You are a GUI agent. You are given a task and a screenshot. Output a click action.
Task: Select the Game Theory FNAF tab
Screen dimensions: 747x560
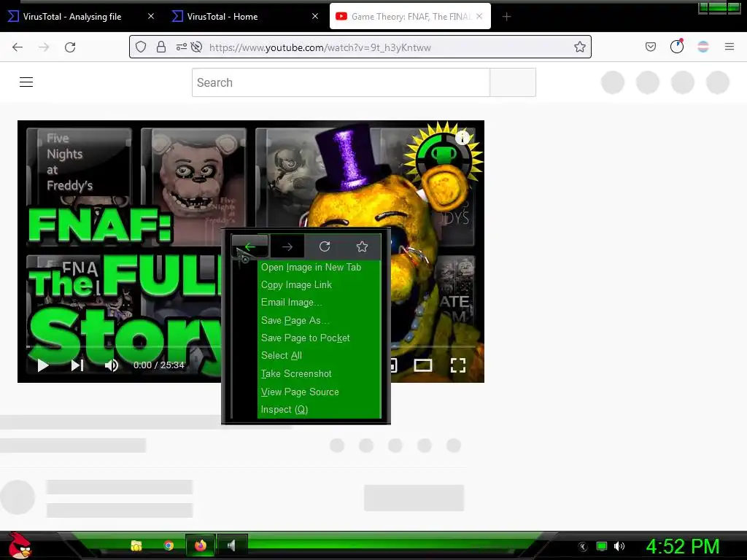(411, 17)
